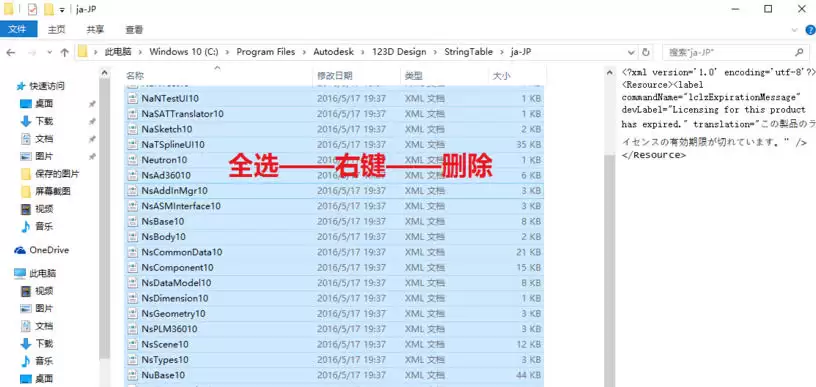Click NsComponent10 file icon

132,267
